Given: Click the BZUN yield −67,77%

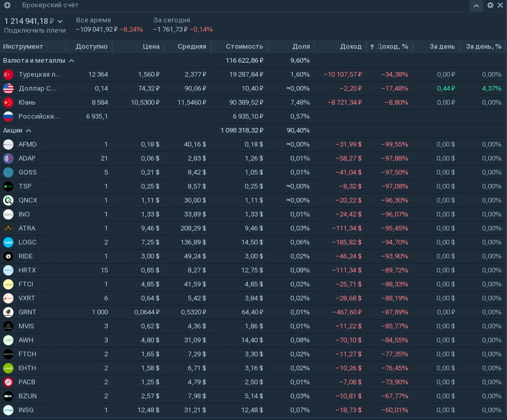Looking at the screenshot, I should click(x=395, y=396).
